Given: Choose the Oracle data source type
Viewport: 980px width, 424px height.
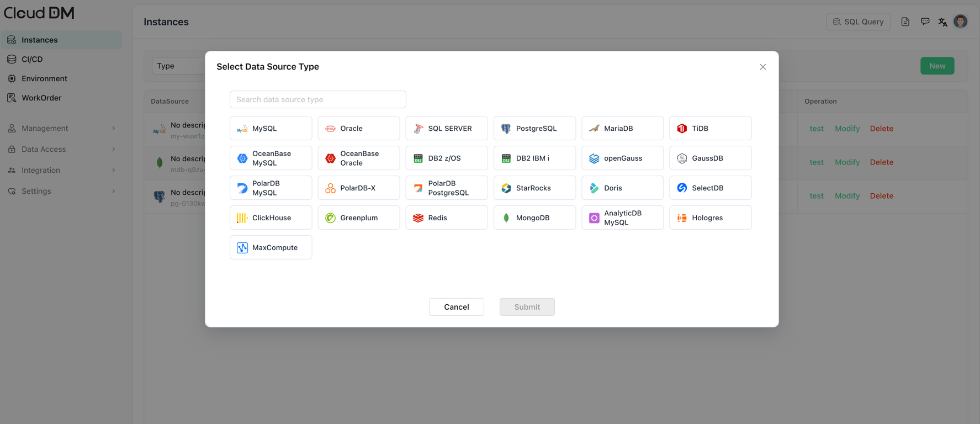Looking at the screenshot, I should click(359, 128).
